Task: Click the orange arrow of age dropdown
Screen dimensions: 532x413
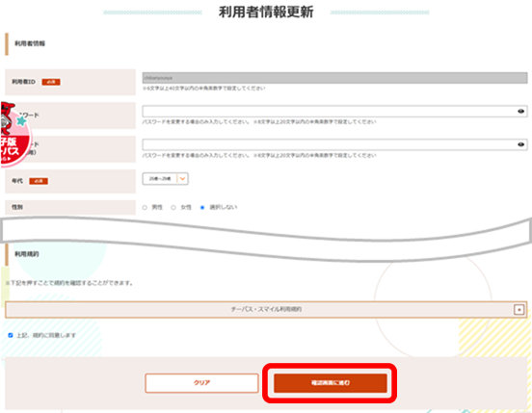Action: pyautogui.click(x=182, y=178)
